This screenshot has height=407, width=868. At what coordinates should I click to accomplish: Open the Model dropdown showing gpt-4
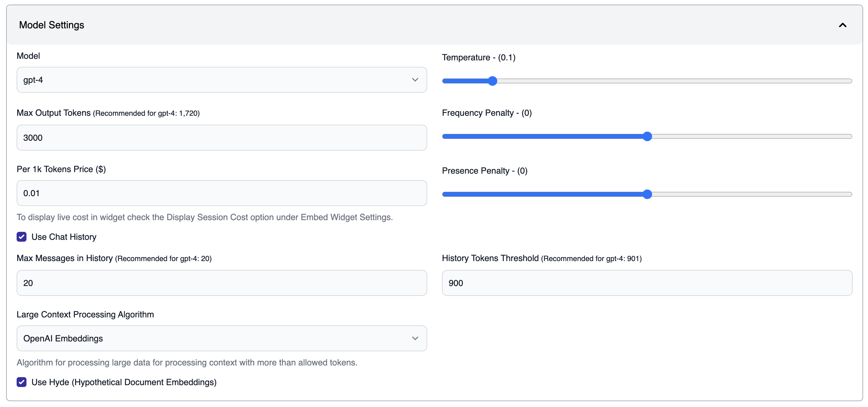[x=216, y=80]
